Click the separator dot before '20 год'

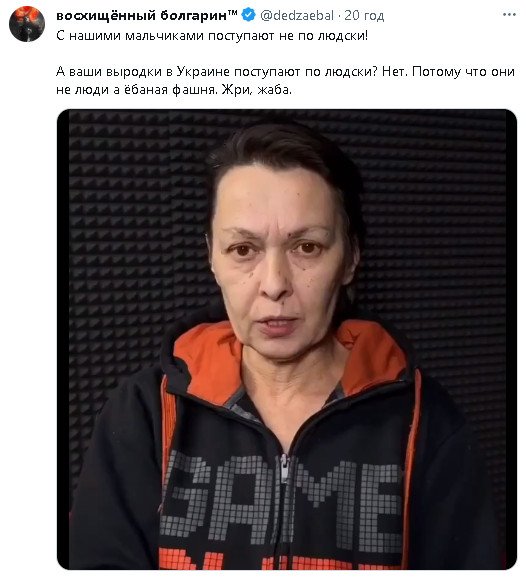click(x=339, y=16)
